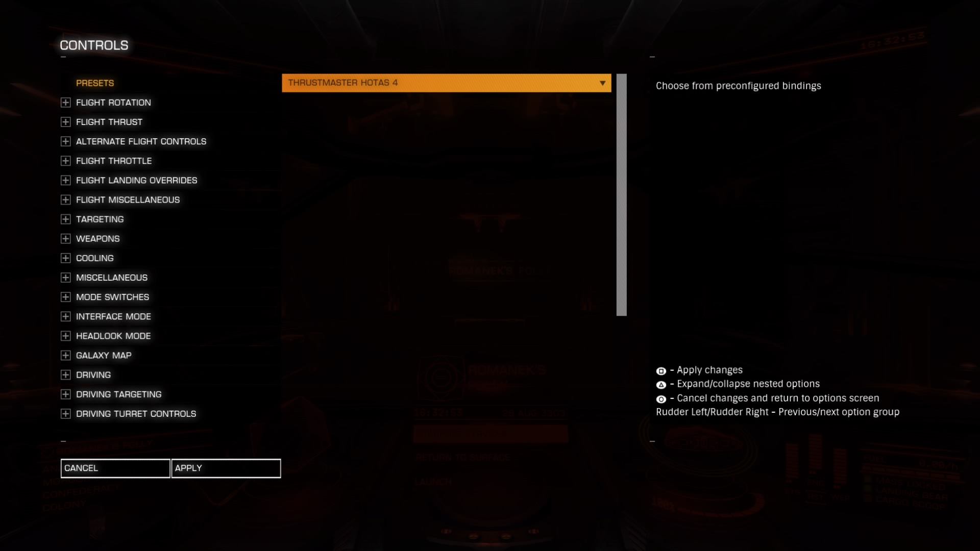Click the Cancel button to discard changes
The width and height of the screenshot is (980, 551).
tap(115, 467)
